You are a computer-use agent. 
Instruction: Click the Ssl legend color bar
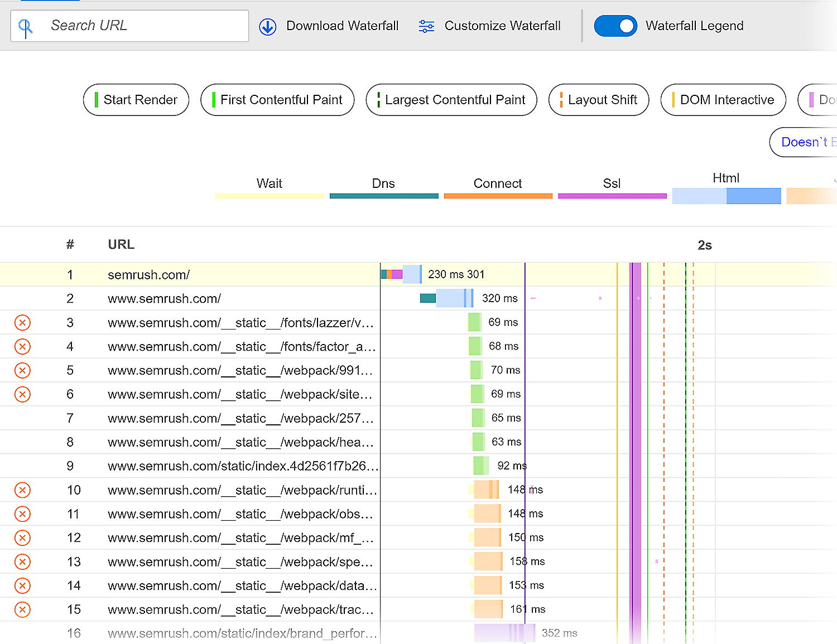click(x=612, y=196)
